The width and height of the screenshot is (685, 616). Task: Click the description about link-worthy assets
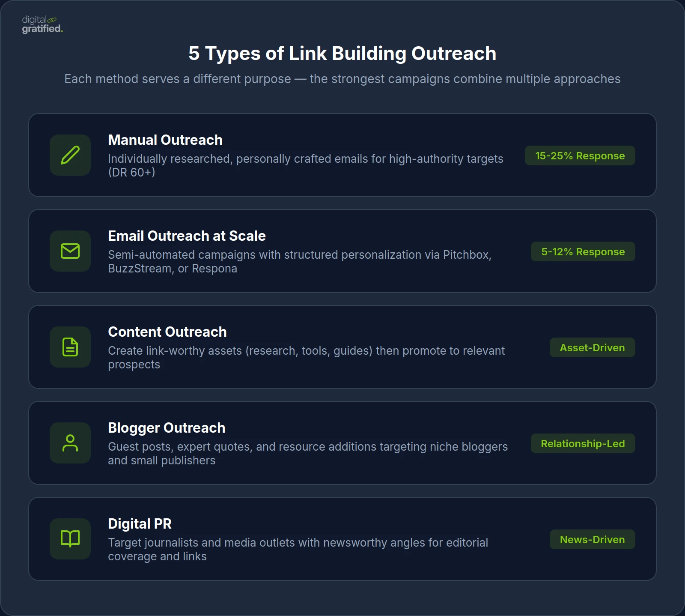click(307, 357)
